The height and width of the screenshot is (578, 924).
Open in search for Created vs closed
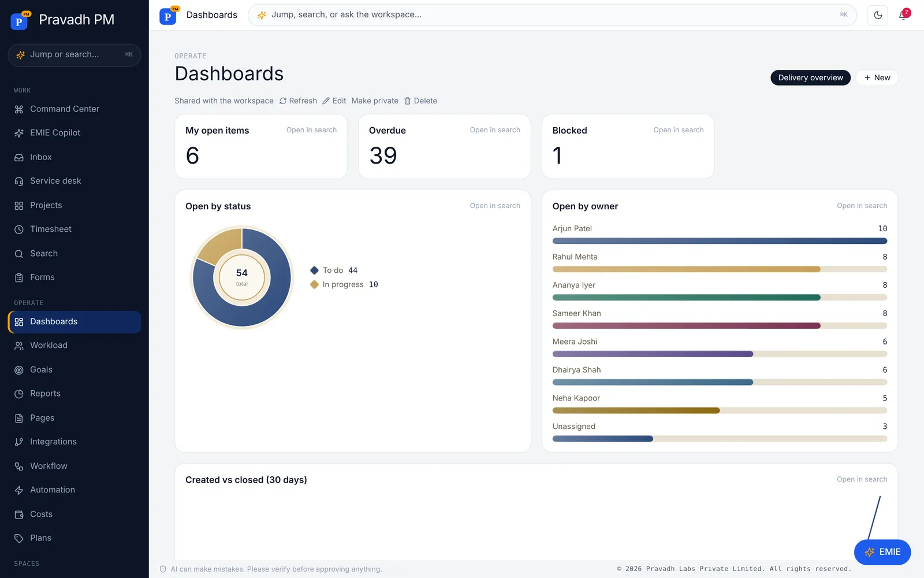[862, 479]
